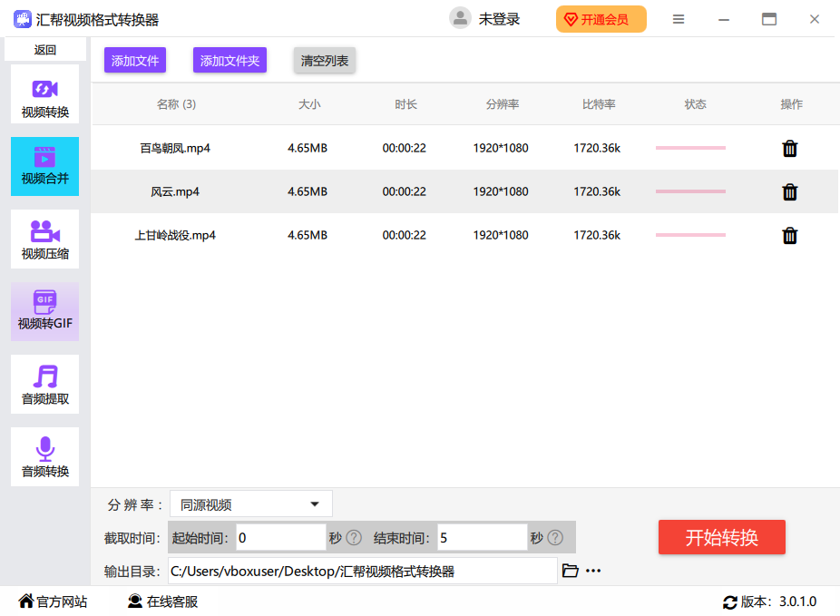Select the 视频转GIF sidebar tab

(45, 312)
